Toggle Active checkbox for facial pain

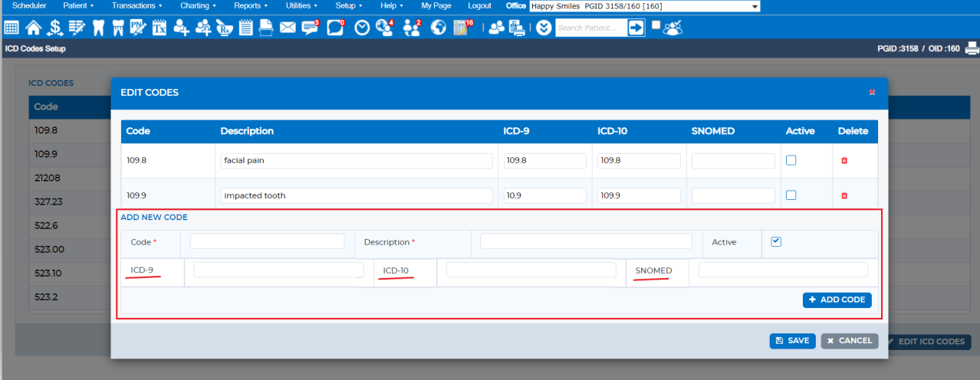coord(791,161)
